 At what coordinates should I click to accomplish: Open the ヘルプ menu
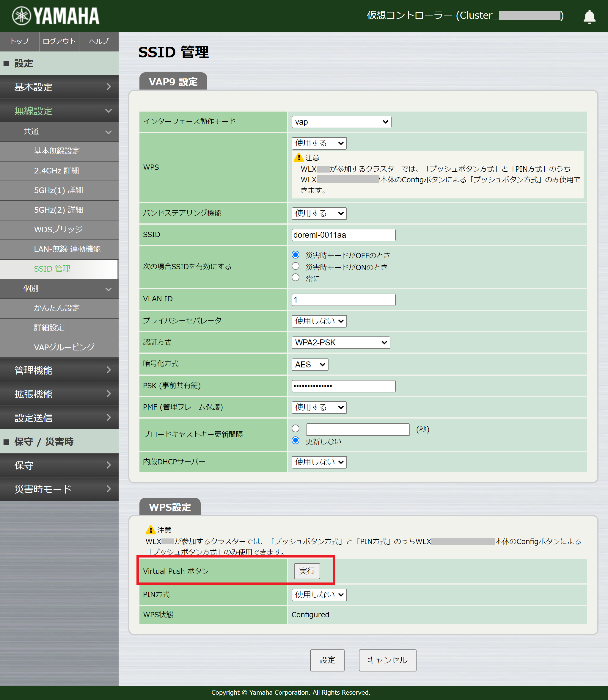tap(98, 41)
